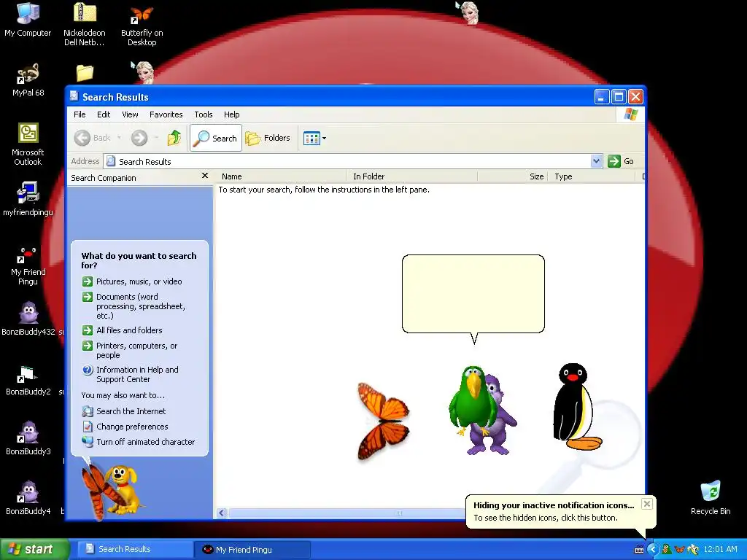Open My Computer desktop icon
This screenshot has height=560, width=747.
click(28, 20)
